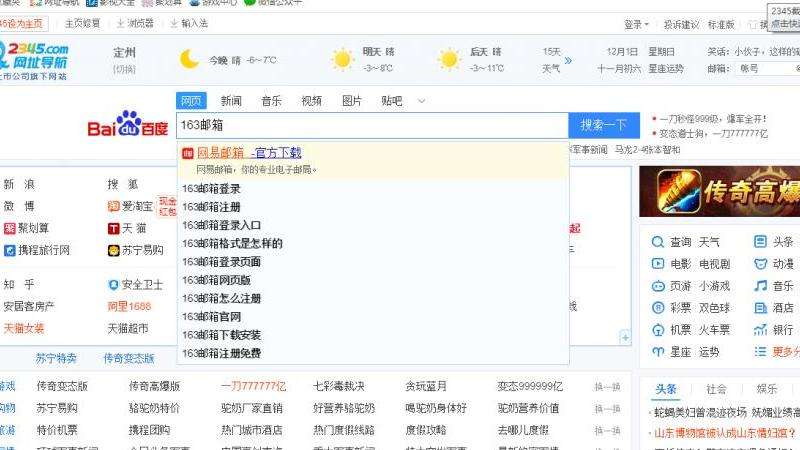Switch to 娱乐 news tab
Viewport: 800px width, 450px height.
766,390
